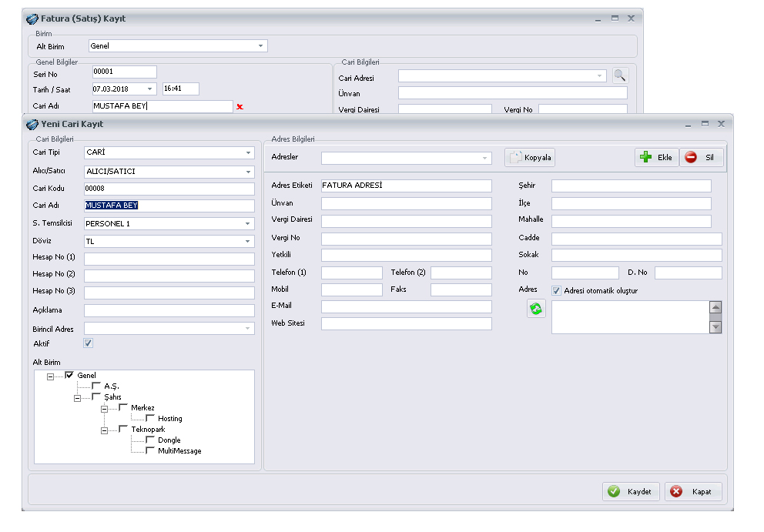Add a new address with Ekle
The image size is (764, 532).
[x=656, y=157]
